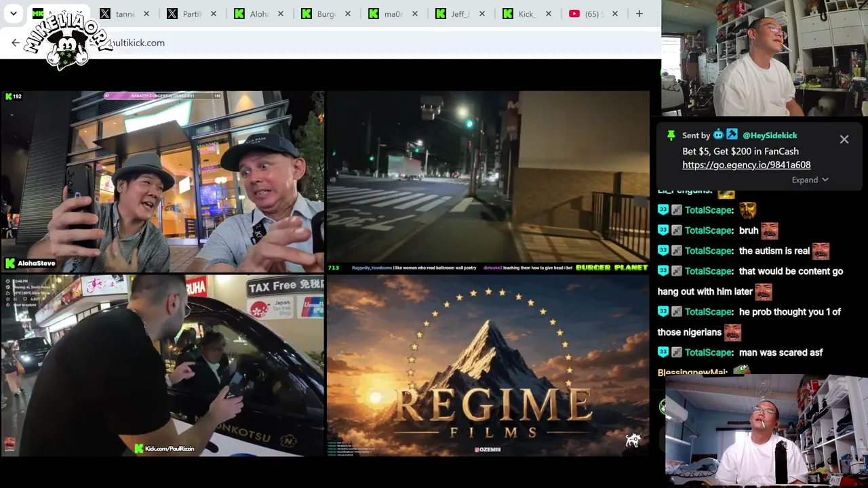Close the 'Kick_' Kick tab

pyautogui.click(x=548, y=14)
